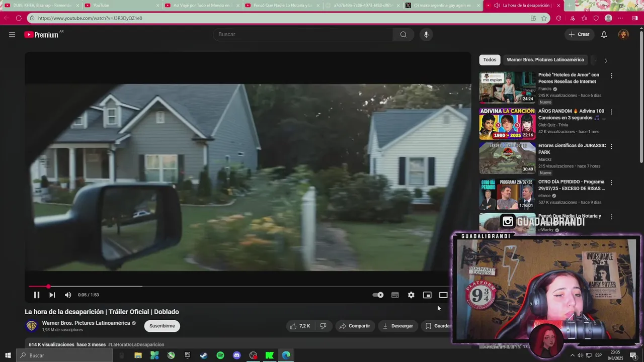
Task: Show more filter chips with arrow
Action: click(606, 60)
